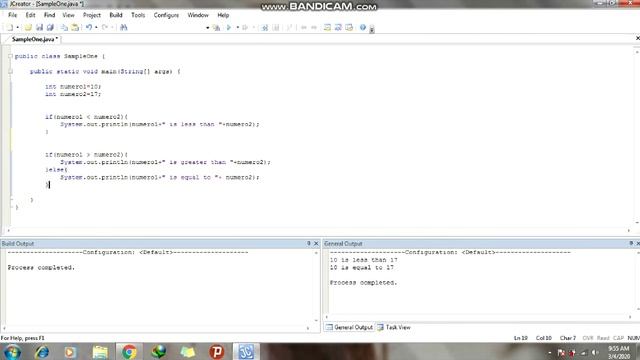Open Google Chrome from the taskbar
Viewport: 640px width, 360px height.
click(x=129, y=352)
